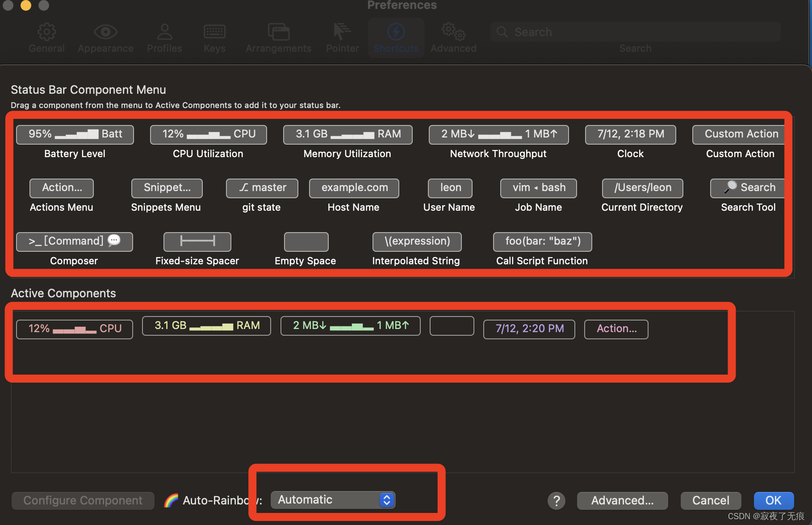Open the Auto-Rainbow dropdown set to Automatic
The image size is (812, 525).
click(x=333, y=500)
